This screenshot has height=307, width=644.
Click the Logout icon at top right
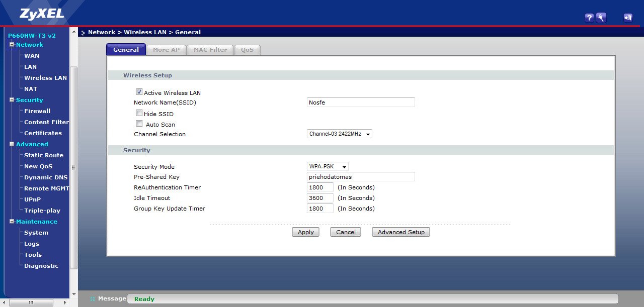point(627,18)
